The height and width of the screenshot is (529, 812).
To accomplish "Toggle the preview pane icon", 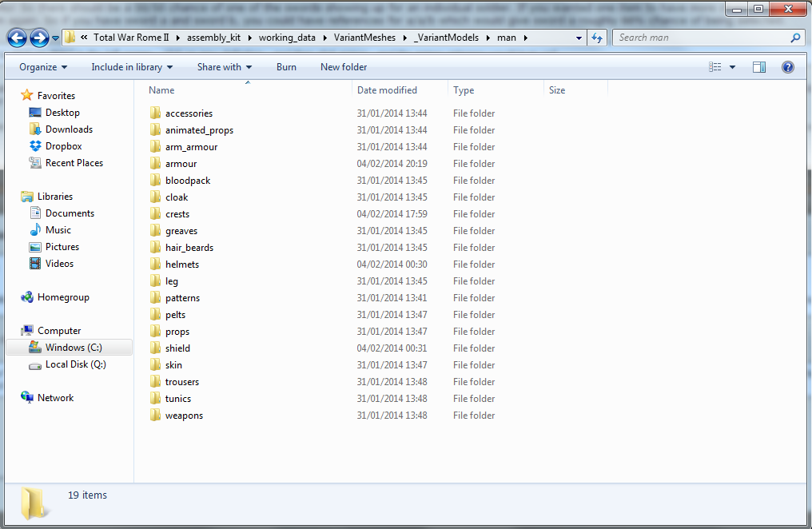I will pos(759,67).
